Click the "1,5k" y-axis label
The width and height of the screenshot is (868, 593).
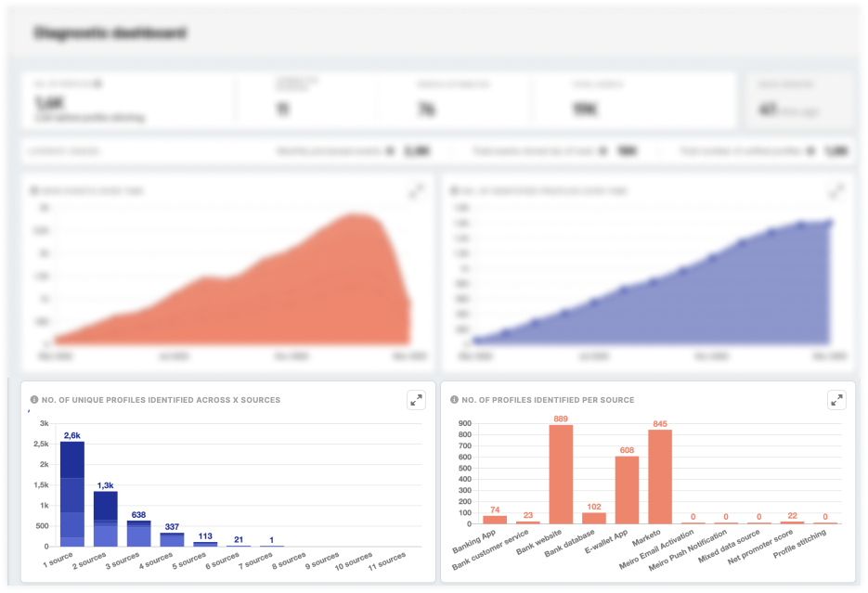41,485
